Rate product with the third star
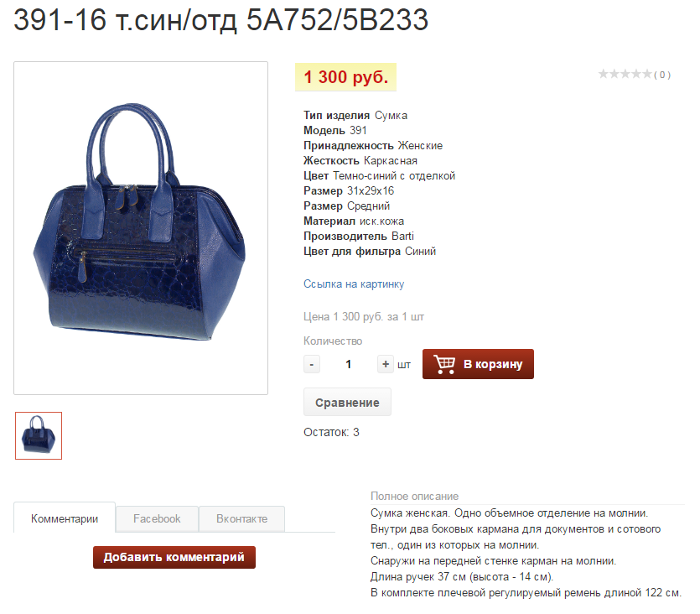This screenshot has width=700, height=614. pyautogui.click(x=625, y=74)
